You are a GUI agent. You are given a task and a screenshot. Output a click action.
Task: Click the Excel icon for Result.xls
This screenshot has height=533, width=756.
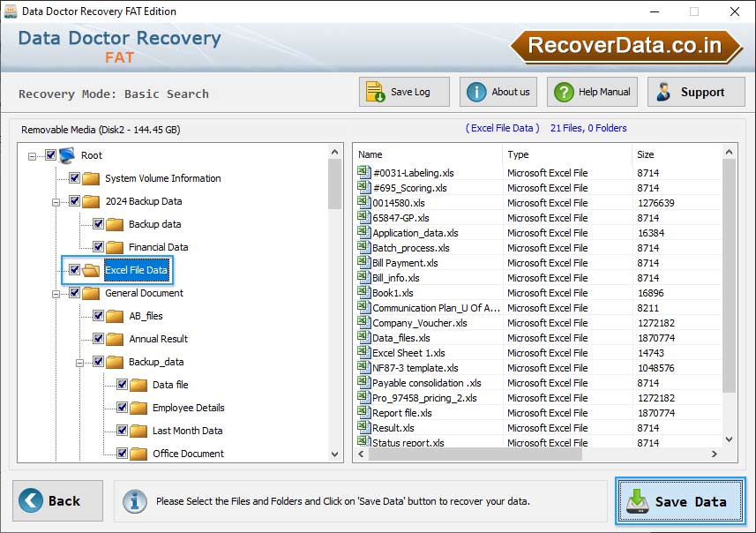click(x=363, y=427)
